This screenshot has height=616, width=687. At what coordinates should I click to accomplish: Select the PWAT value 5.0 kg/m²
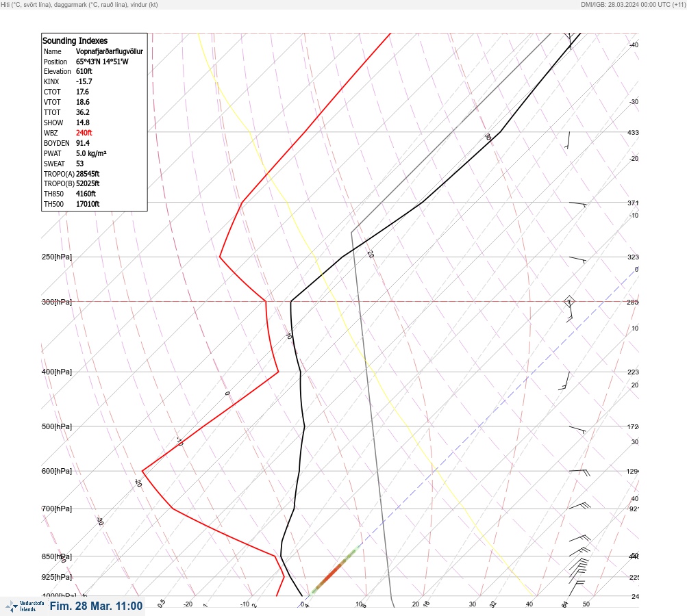click(x=91, y=153)
